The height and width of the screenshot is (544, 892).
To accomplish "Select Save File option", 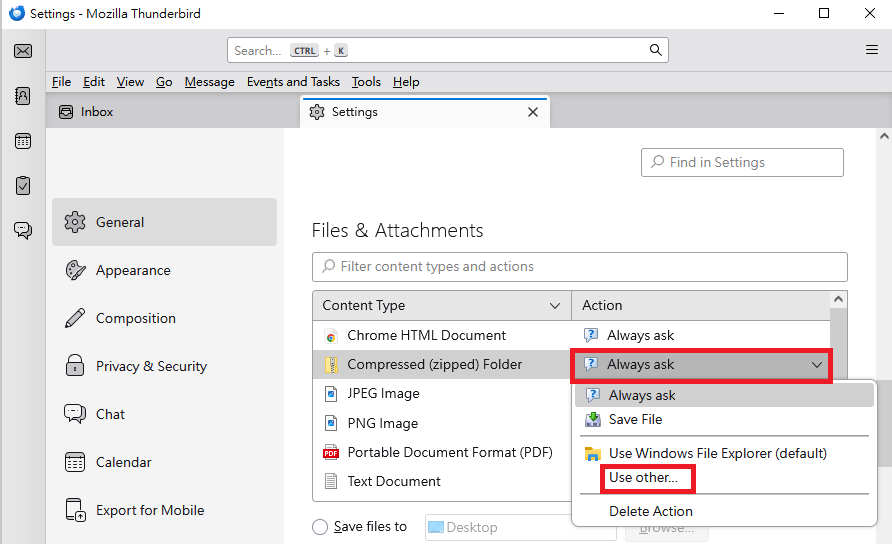I will point(635,420).
